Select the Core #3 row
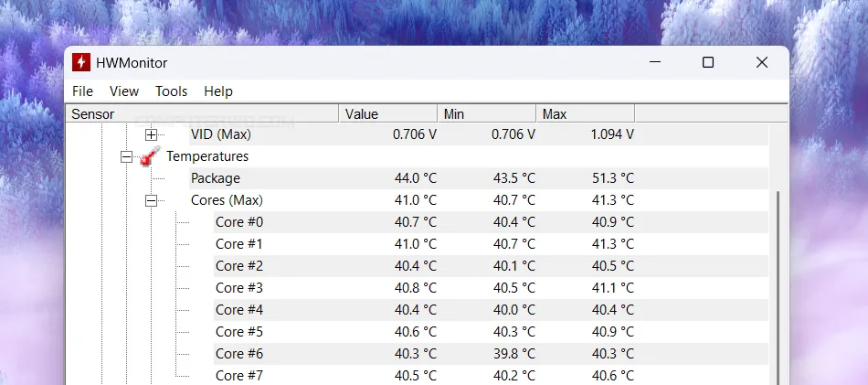Image resolution: width=868 pixels, height=385 pixels. coord(491,288)
